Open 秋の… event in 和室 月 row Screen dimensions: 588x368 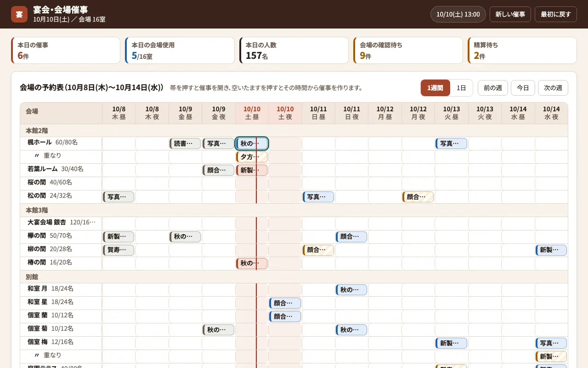point(351,290)
